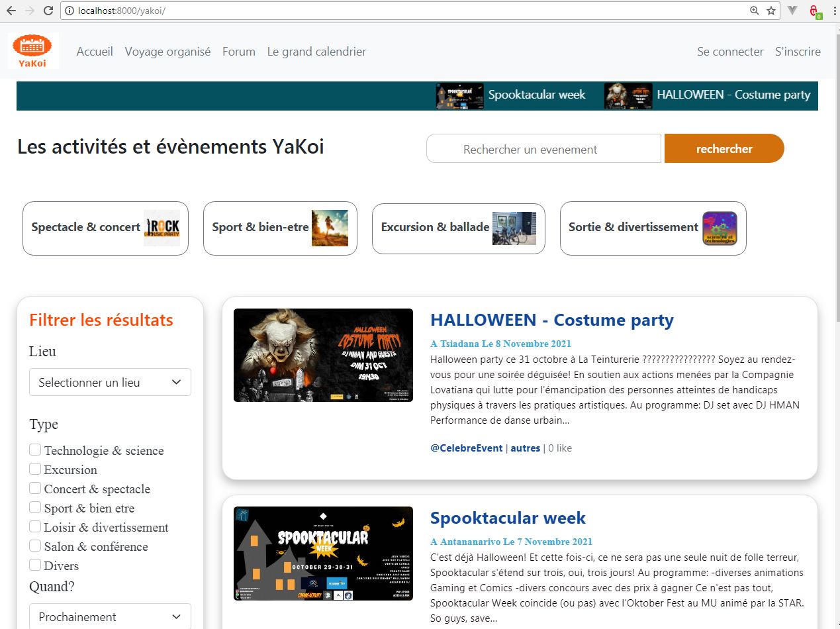Image resolution: width=840 pixels, height=629 pixels.
Task: Select the Sport & bien-etre runner image
Action: tap(330, 228)
